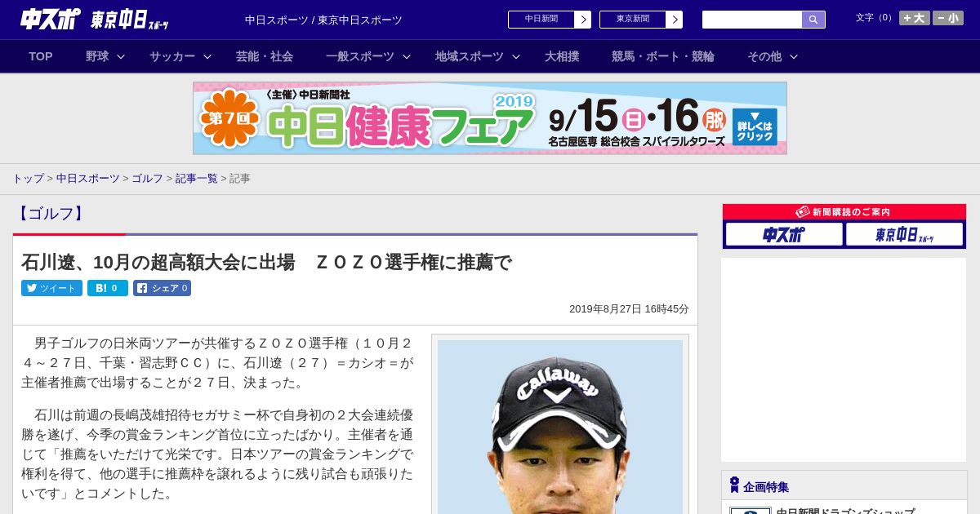Click the arrow next to 中日新聞
Image resolution: width=980 pixels, height=514 pixels.
583,20
